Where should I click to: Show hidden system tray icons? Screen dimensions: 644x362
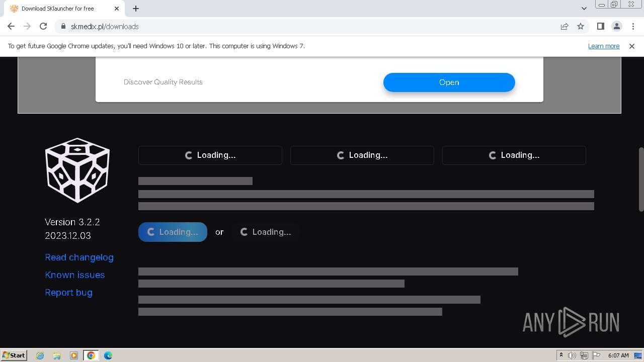pyautogui.click(x=561, y=355)
